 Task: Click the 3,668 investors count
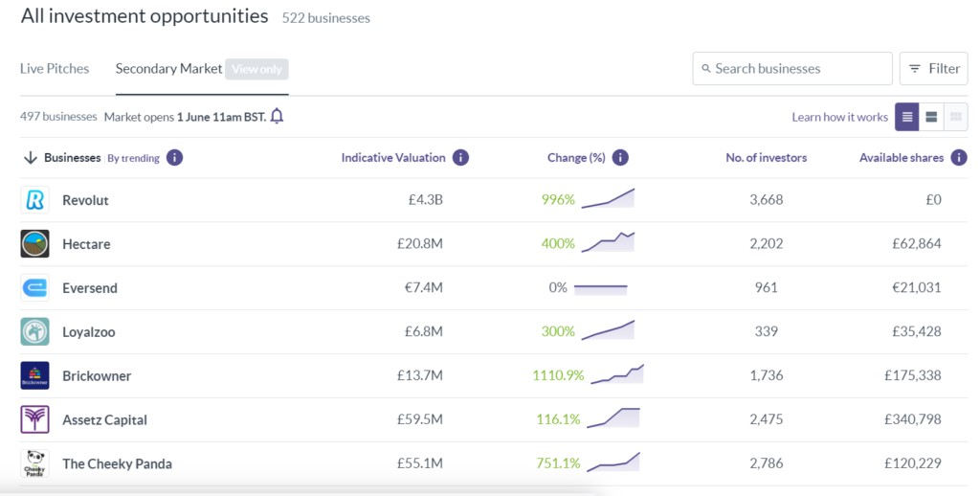(767, 200)
